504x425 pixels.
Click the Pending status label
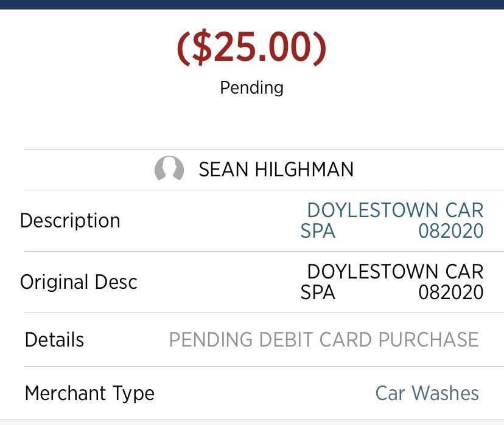pos(252,88)
